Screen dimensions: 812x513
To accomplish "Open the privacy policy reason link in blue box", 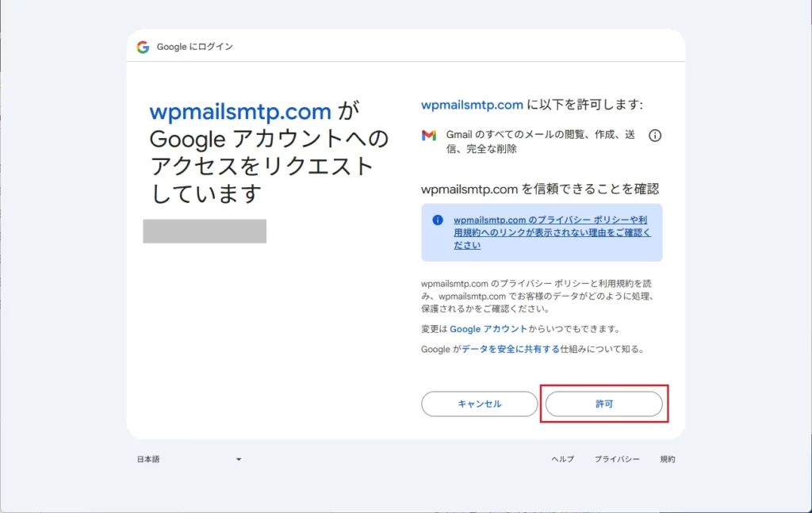I will 552,232.
